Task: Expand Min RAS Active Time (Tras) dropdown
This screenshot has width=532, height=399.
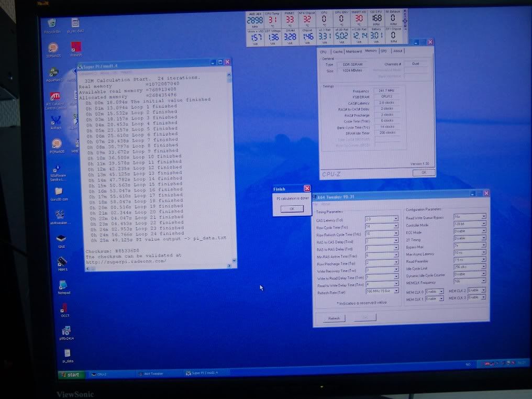Action: (396, 255)
